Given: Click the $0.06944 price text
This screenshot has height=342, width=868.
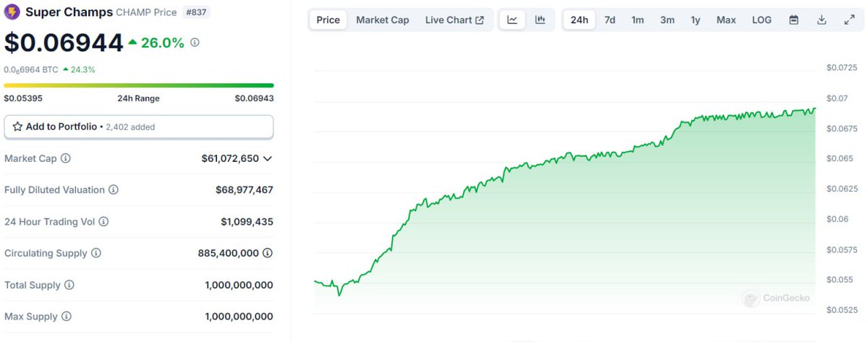Looking at the screenshot, I should (64, 43).
